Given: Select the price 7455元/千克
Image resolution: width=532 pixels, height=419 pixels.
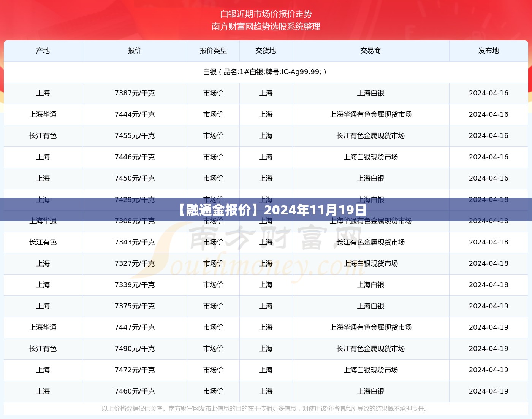Looking at the screenshot, I should (x=135, y=136).
